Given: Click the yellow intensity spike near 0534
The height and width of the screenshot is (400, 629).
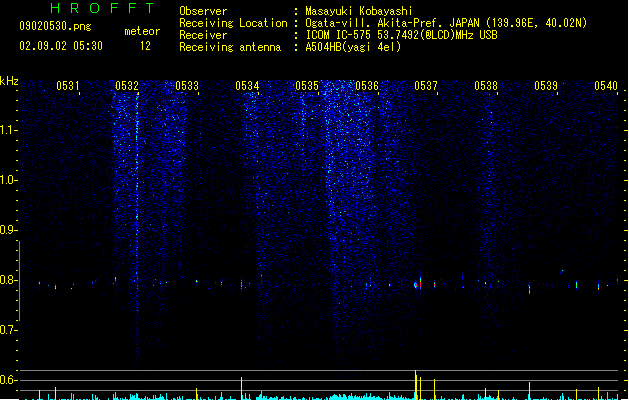Looking at the screenshot, I should (x=241, y=388).
